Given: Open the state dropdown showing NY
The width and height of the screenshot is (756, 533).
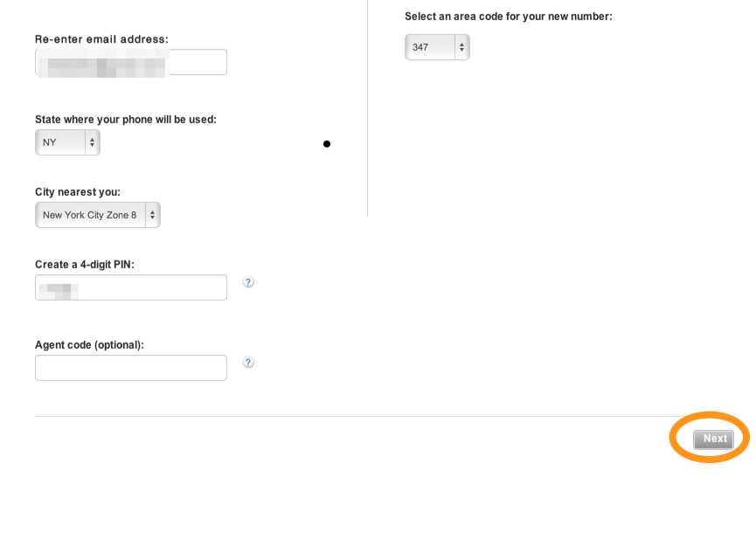Looking at the screenshot, I should pyautogui.click(x=67, y=142).
